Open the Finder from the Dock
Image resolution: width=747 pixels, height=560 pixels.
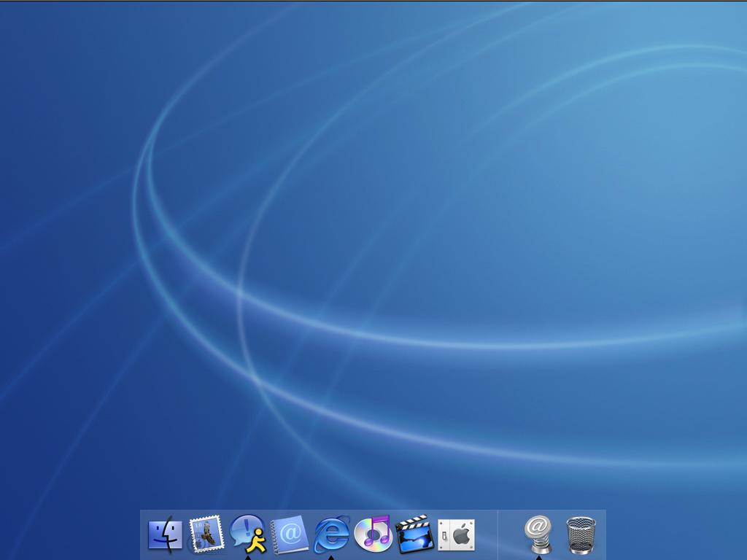pyautogui.click(x=164, y=534)
